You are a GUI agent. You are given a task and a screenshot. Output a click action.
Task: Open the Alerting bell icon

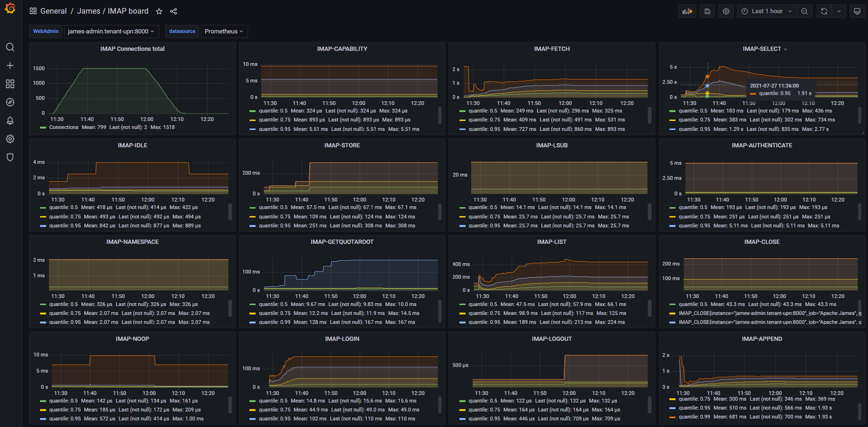coord(10,121)
